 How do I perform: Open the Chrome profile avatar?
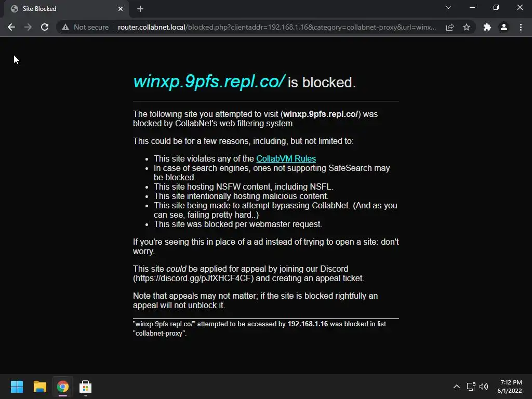[504, 27]
